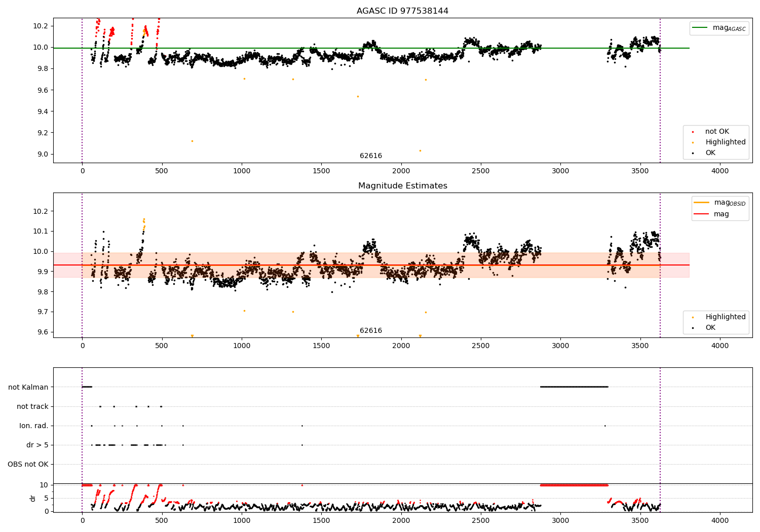
Task: Click the '62616' label in Magnitude Estimates plot
Action: (371, 330)
